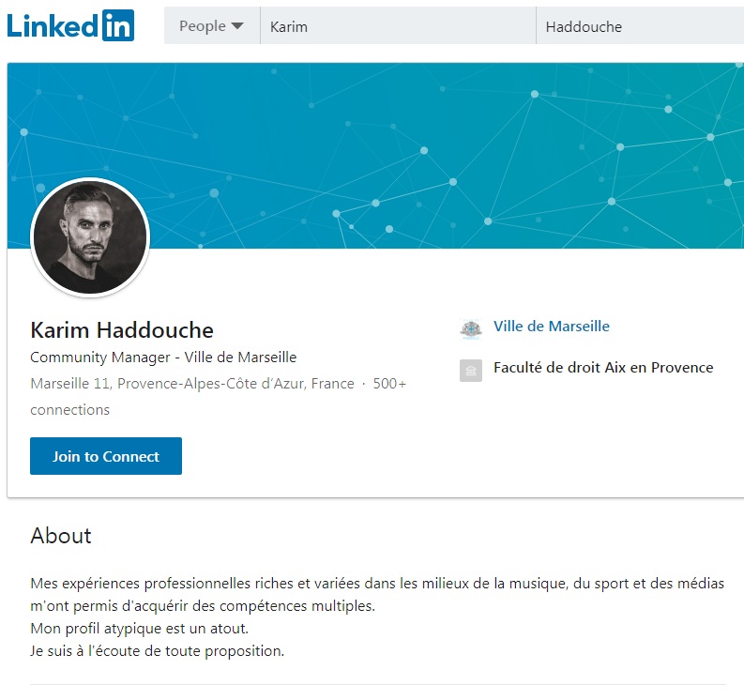Open the Ville de Marseille company link
744x700 pixels.
click(552, 327)
